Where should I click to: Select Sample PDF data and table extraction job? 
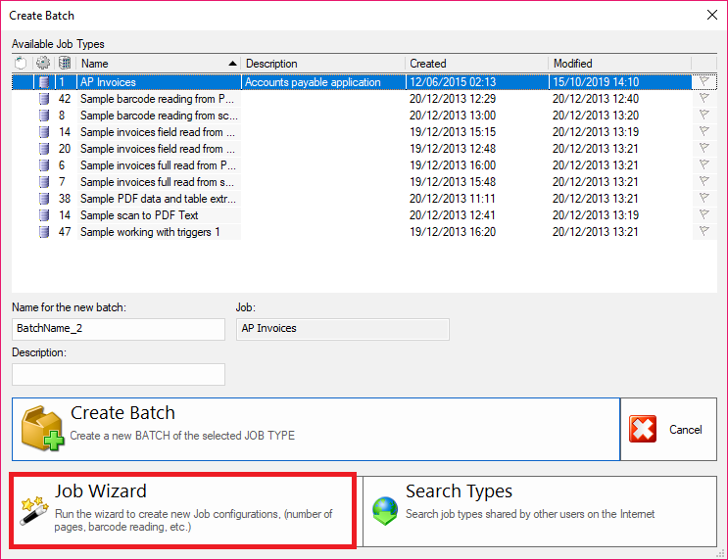pyautogui.click(x=157, y=199)
